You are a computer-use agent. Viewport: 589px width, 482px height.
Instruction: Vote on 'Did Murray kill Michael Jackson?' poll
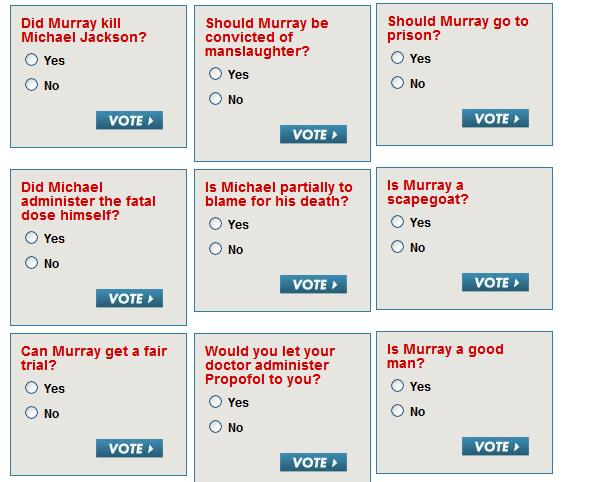(129, 120)
